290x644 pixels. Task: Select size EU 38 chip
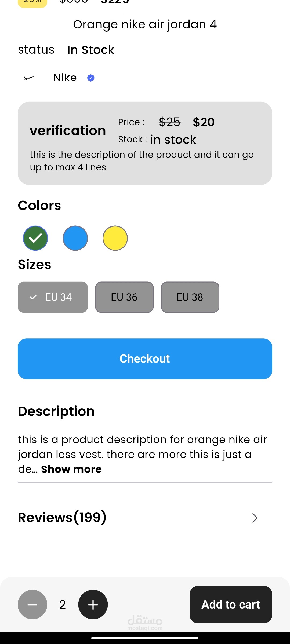[190, 297]
